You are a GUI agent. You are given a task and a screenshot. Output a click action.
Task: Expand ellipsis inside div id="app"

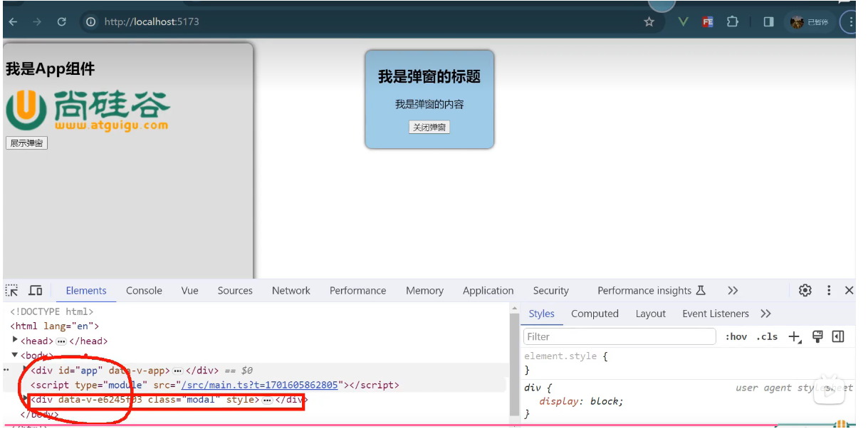(178, 371)
